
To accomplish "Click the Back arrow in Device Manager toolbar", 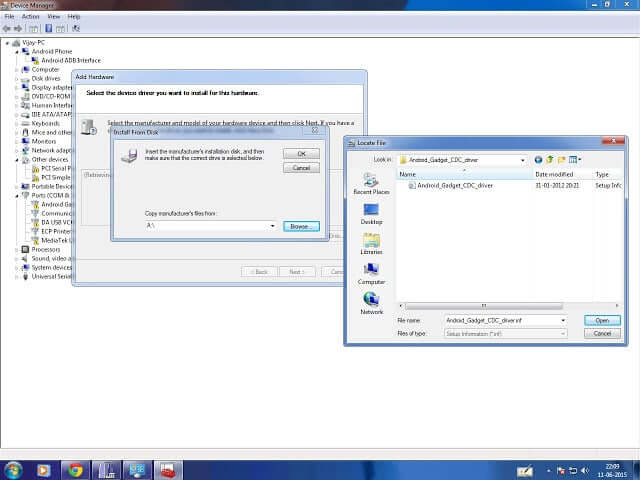I will tap(7, 29).
